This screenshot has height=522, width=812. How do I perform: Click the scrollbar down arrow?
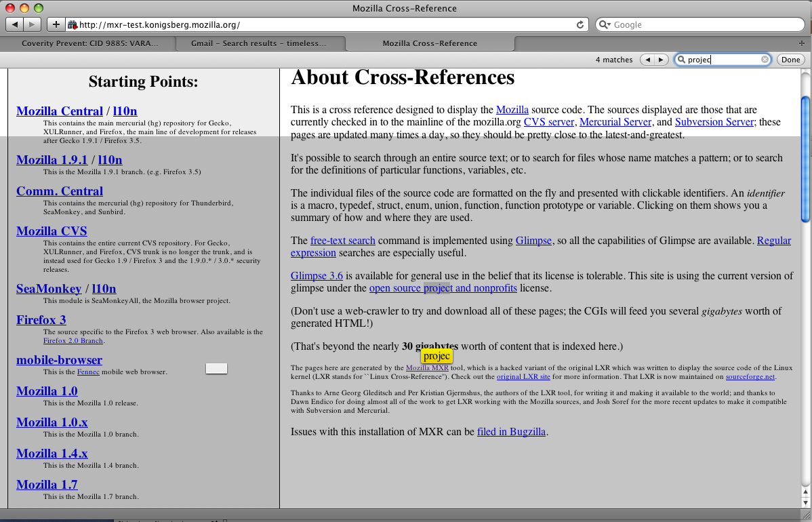coord(805,502)
